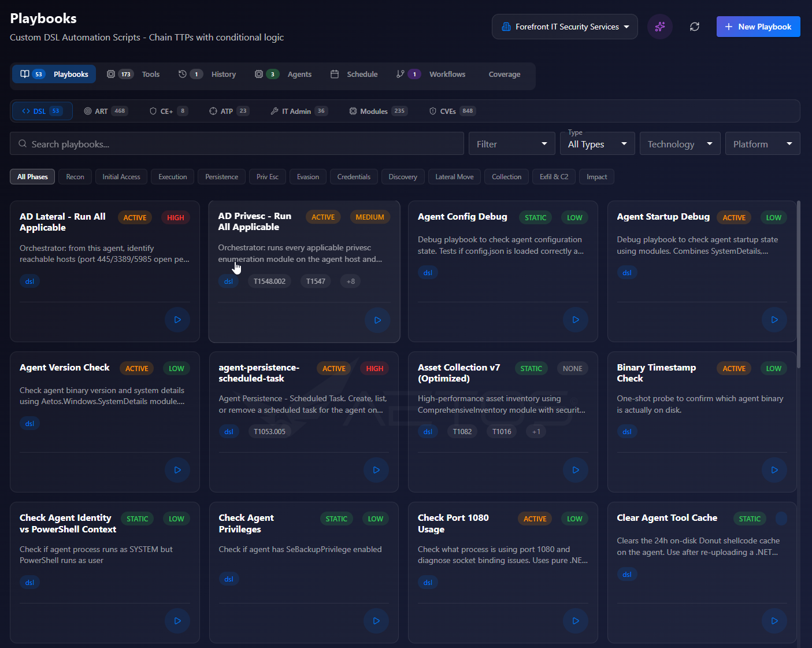Run the Check Port 1080 Usage playbook

point(576,621)
